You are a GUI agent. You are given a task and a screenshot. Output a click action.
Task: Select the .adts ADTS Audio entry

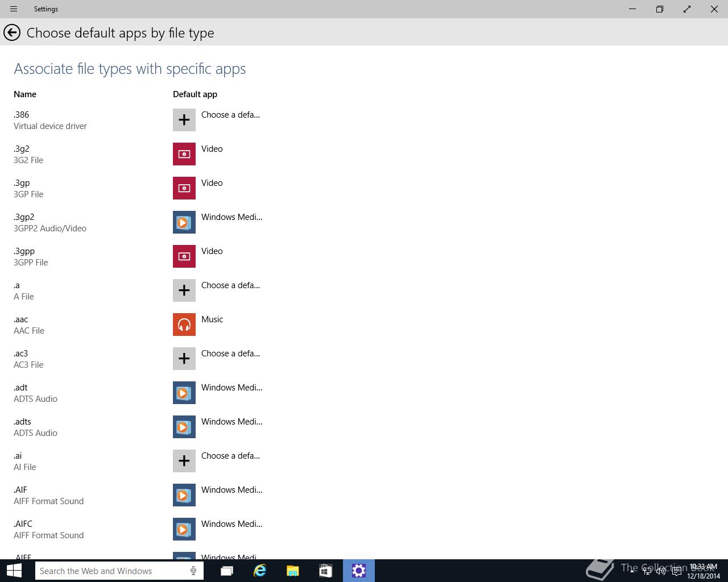(35, 427)
